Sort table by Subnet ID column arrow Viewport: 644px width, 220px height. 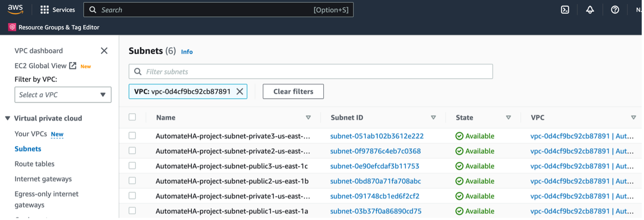(433, 118)
